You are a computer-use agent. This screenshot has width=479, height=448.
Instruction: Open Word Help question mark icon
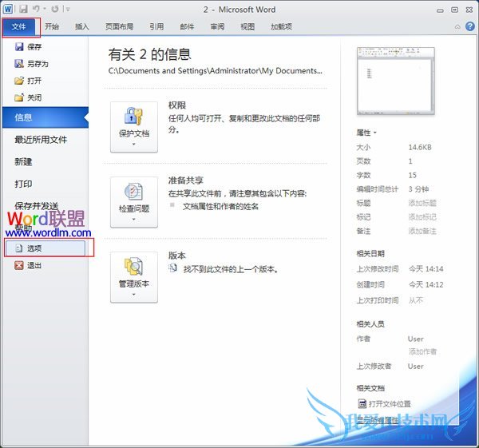(470, 26)
